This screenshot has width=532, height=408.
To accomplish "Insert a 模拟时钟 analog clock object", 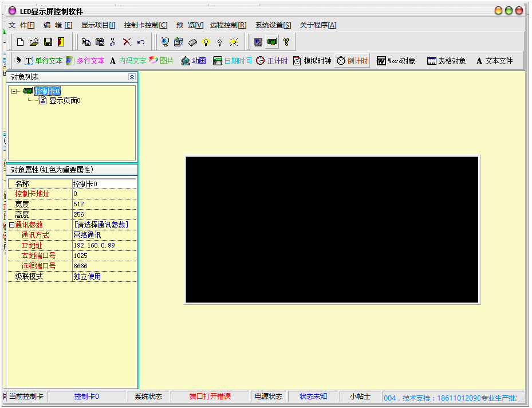I will pyautogui.click(x=311, y=60).
